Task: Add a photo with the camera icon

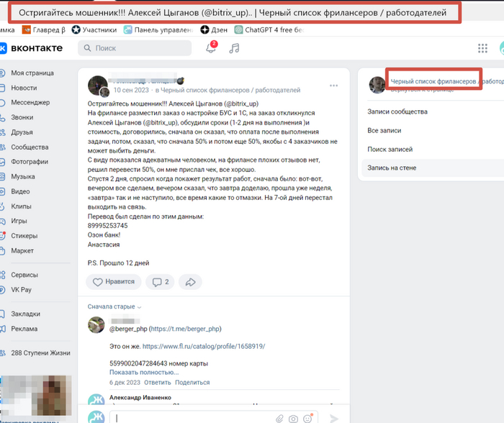Action: tap(293, 419)
